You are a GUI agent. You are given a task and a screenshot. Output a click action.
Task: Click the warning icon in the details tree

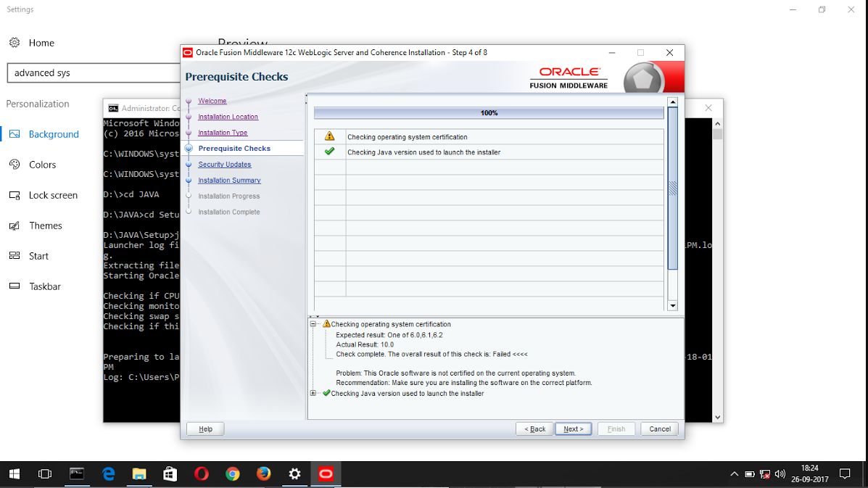click(x=326, y=323)
